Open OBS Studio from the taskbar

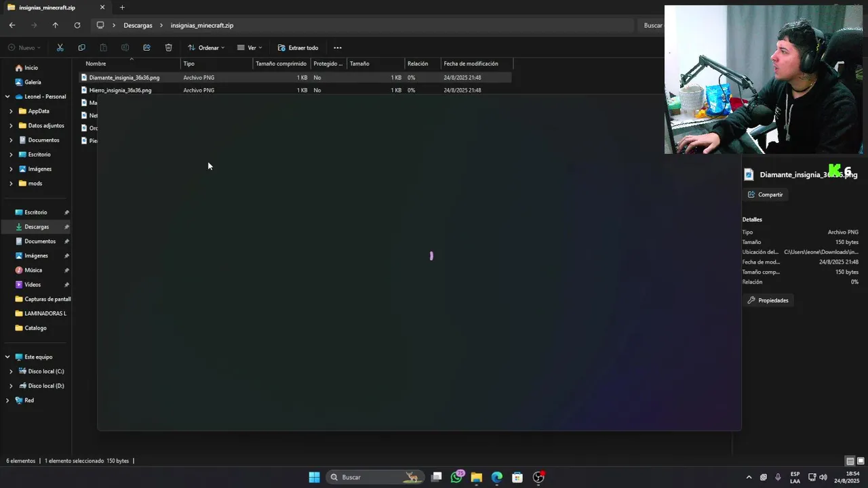tap(538, 477)
